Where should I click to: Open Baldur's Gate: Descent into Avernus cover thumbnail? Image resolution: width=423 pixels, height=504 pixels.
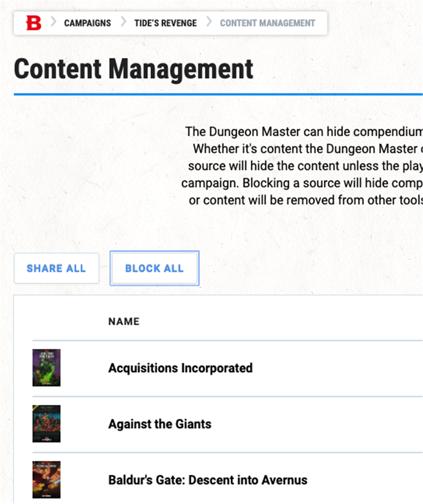(46, 480)
